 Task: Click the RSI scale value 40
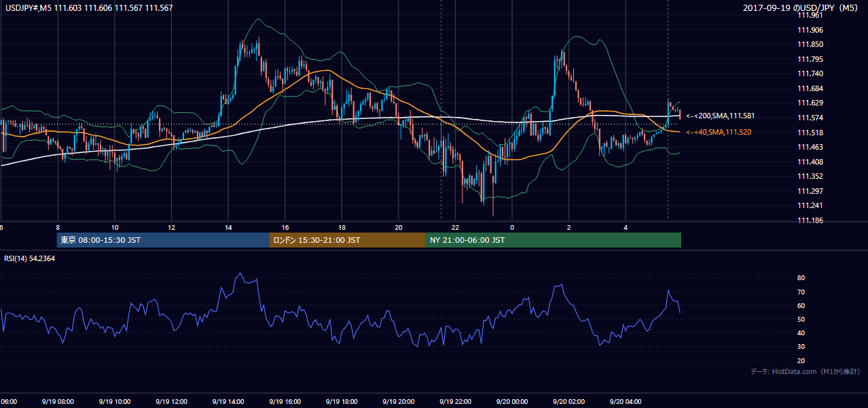coord(801,333)
